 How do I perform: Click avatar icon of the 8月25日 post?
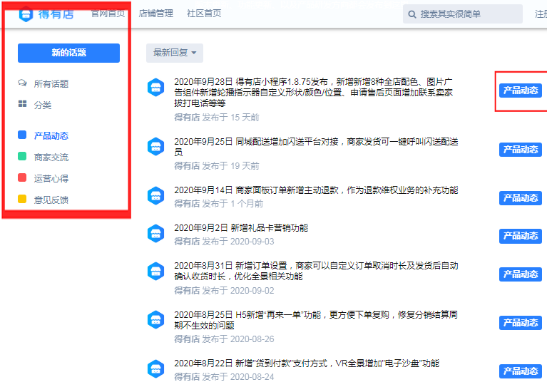tap(156, 319)
